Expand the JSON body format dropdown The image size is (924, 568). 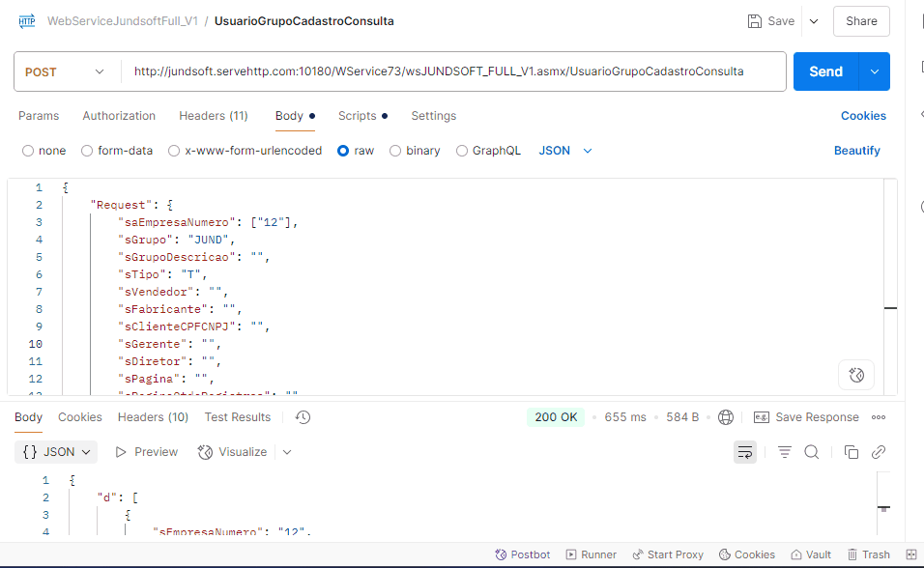tap(564, 151)
